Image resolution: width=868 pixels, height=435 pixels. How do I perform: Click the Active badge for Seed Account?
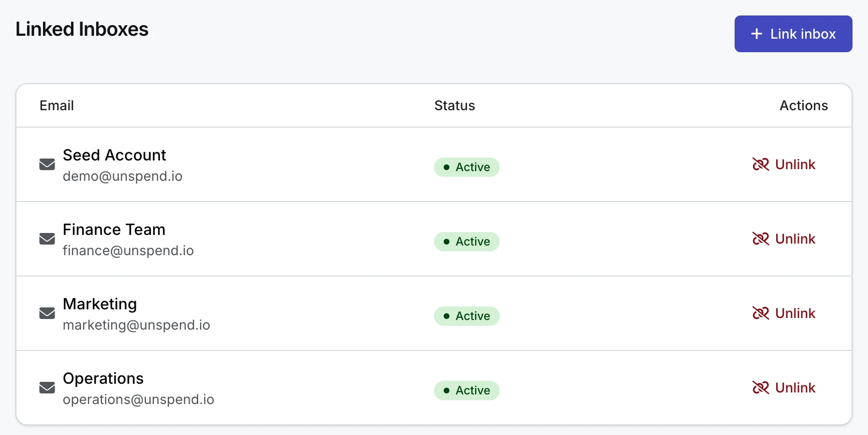466,167
